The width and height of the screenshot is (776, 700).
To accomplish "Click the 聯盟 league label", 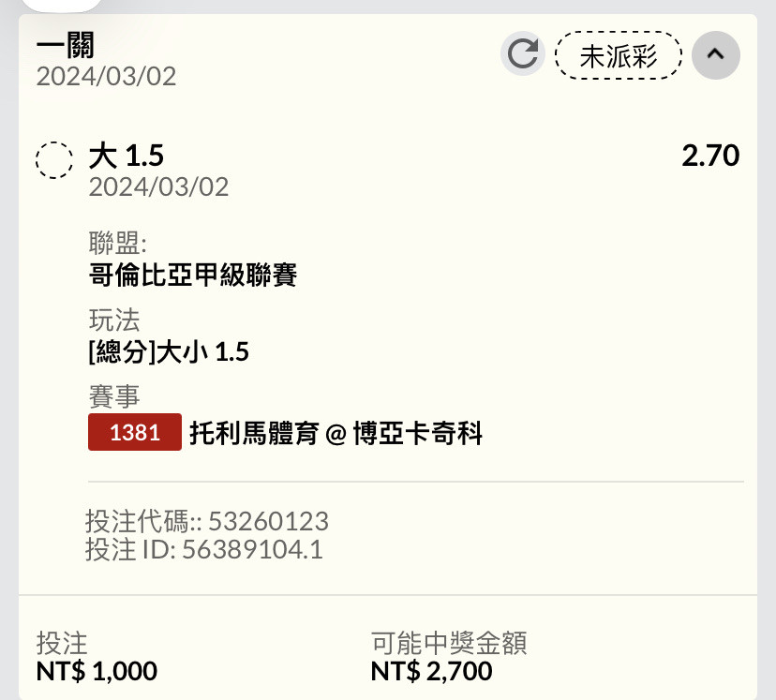I will click(x=118, y=243).
